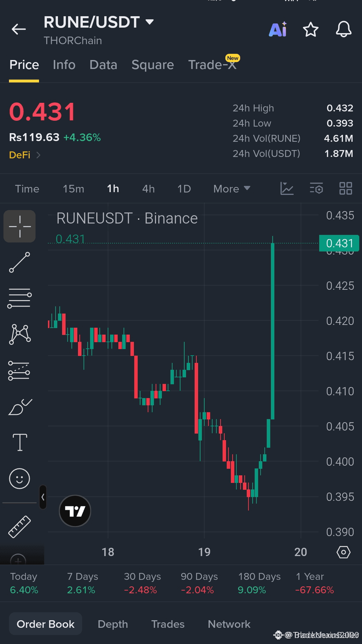Select the brush drawing tool
362x644 pixels.
coord(20,406)
